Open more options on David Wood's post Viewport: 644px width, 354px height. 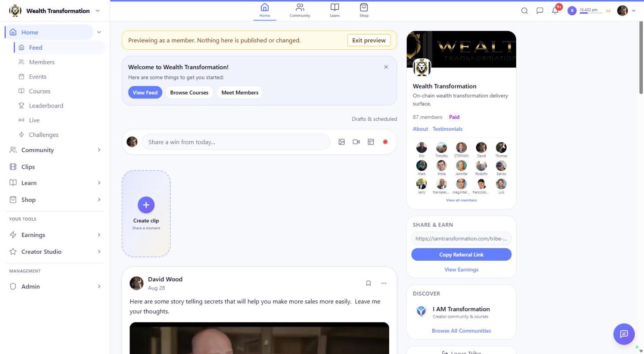click(x=384, y=283)
